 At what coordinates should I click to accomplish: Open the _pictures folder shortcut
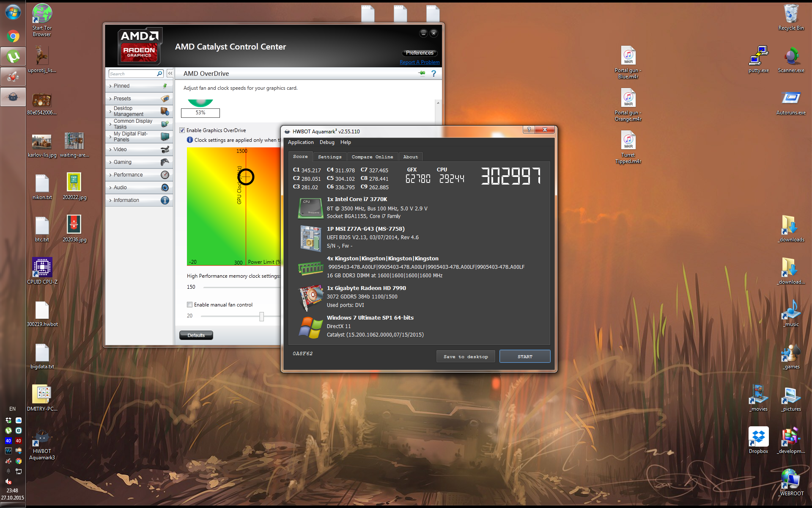[791, 398]
